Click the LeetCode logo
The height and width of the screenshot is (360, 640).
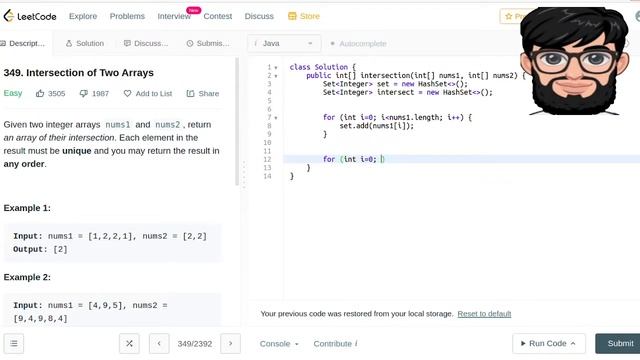click(30, 16)
